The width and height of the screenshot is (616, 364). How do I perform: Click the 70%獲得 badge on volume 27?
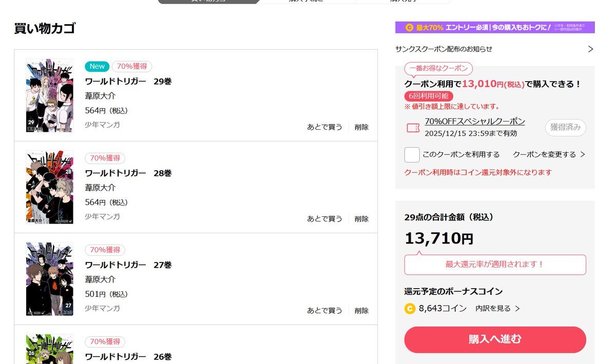105,250
